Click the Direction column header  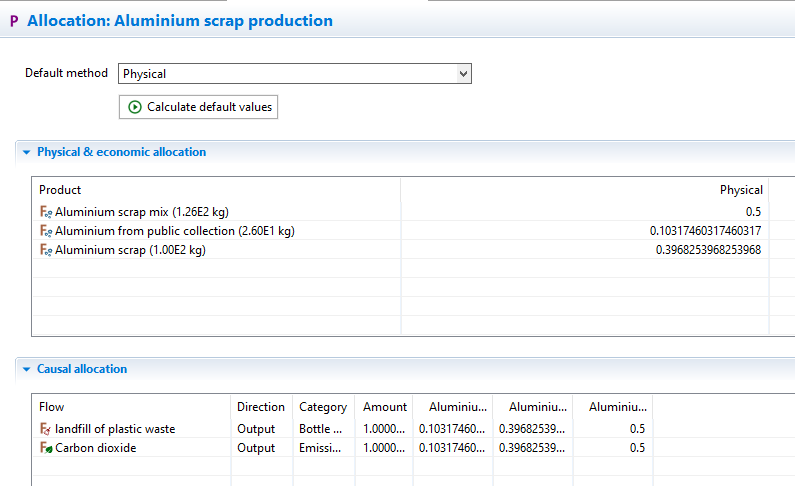261,407
